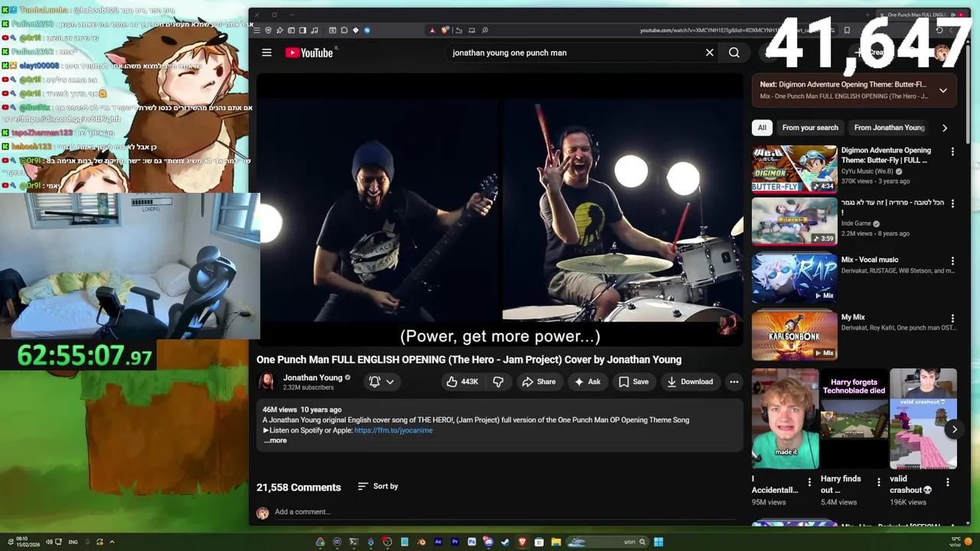
Task: Save the video to a playlist
Action: (634, 382)
